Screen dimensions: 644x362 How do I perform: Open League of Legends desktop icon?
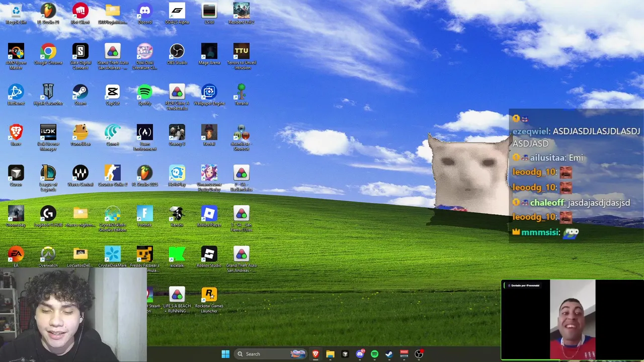pyautogui.click(x=48, y=178)
